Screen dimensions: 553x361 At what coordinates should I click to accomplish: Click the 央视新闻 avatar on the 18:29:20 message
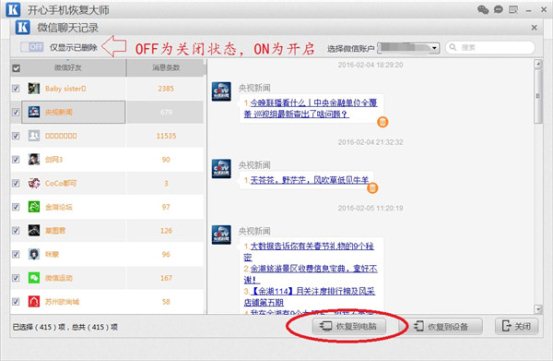(x=221, y=91)
